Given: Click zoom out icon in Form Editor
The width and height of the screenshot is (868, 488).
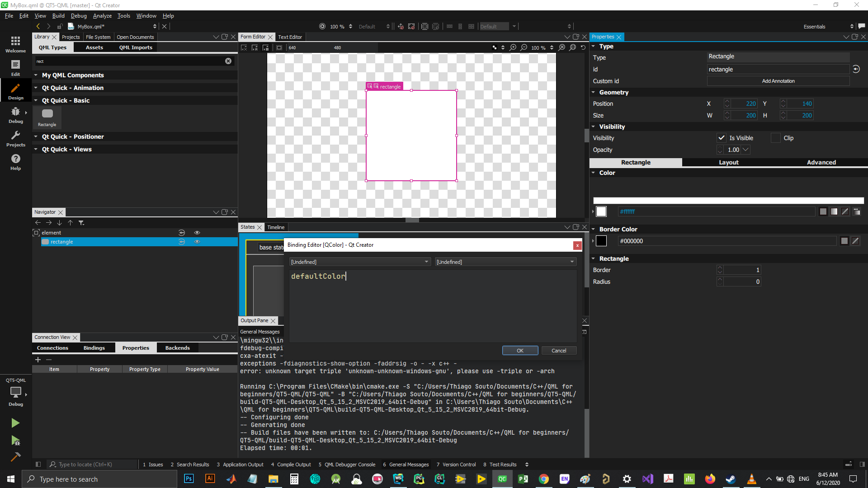Looking at the screenshot, I should (x=524, y=47).
